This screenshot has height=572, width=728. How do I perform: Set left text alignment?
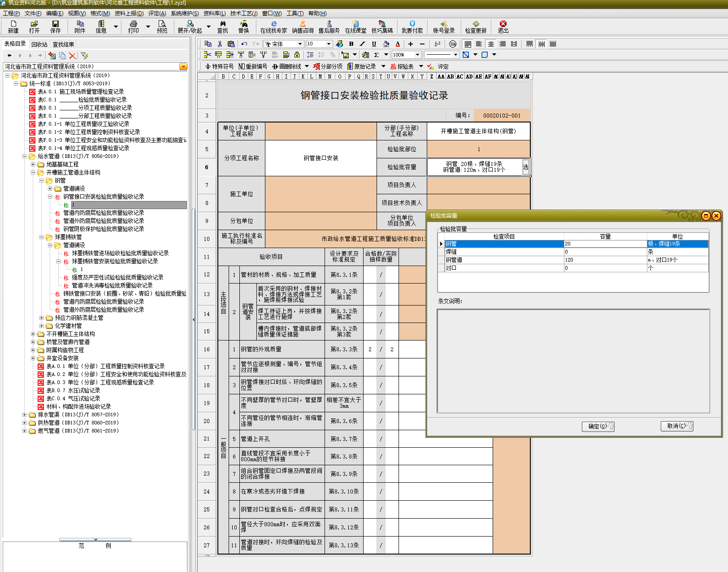tap(479, 44)
